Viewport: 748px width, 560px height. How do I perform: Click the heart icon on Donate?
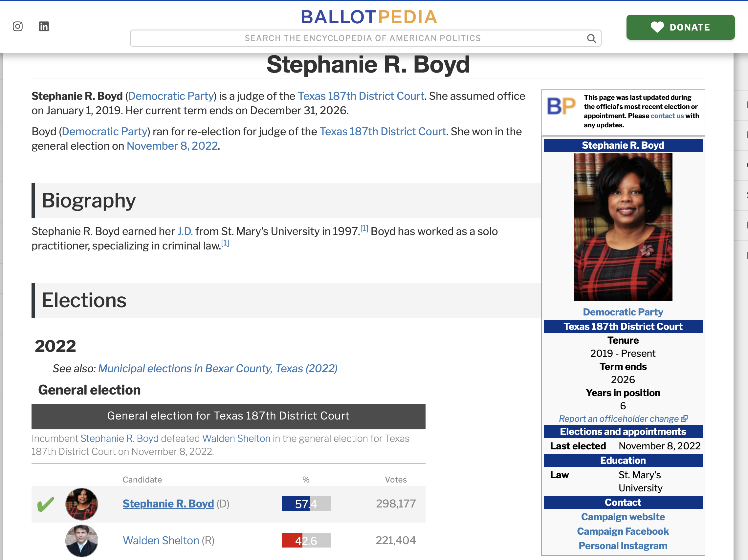coord(657,27)
